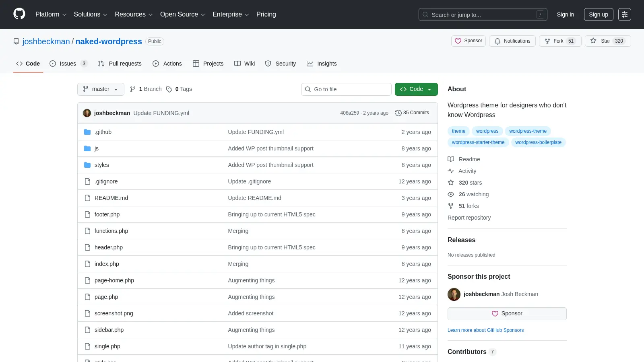Open the sidebar.php file
The width and height of the screenshot is (644, 362).
click(109, 330)
